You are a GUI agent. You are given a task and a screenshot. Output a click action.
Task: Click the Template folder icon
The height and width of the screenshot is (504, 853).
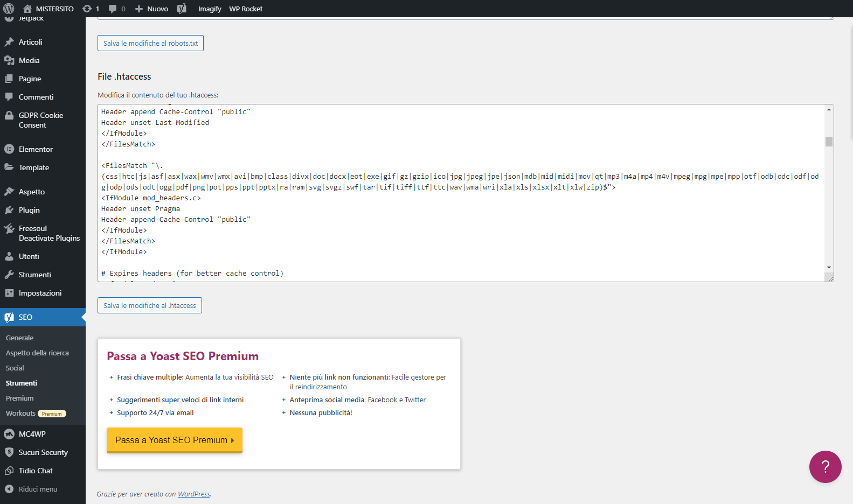(9, 167)
